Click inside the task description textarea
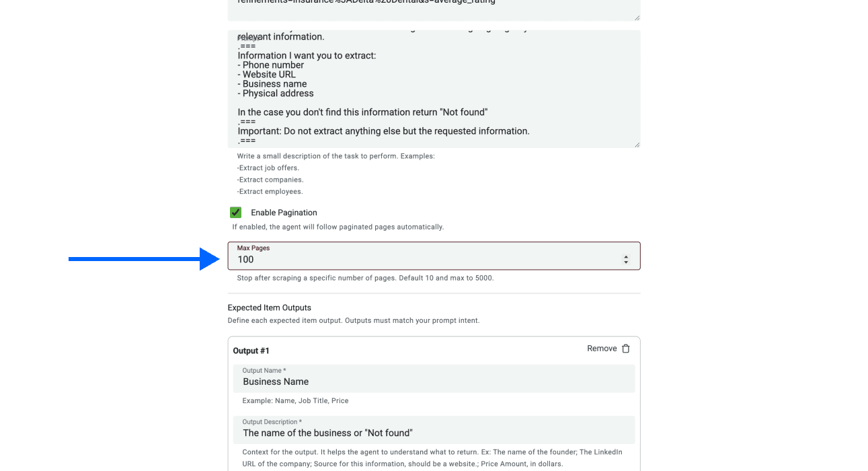 click(x=434, y=87)
